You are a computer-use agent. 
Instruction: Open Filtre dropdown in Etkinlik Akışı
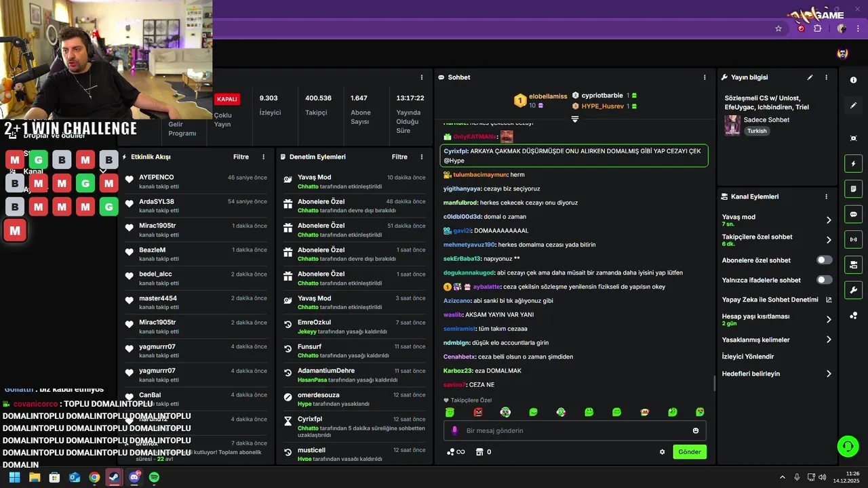click(241, 157)
